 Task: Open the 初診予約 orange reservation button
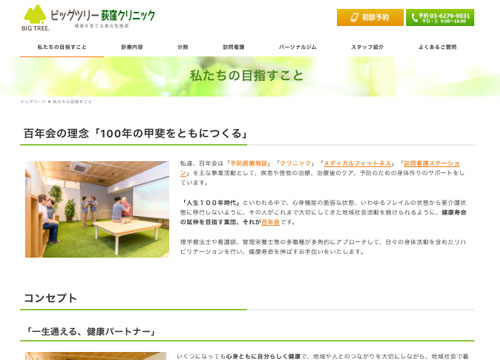tap(370, 17)
